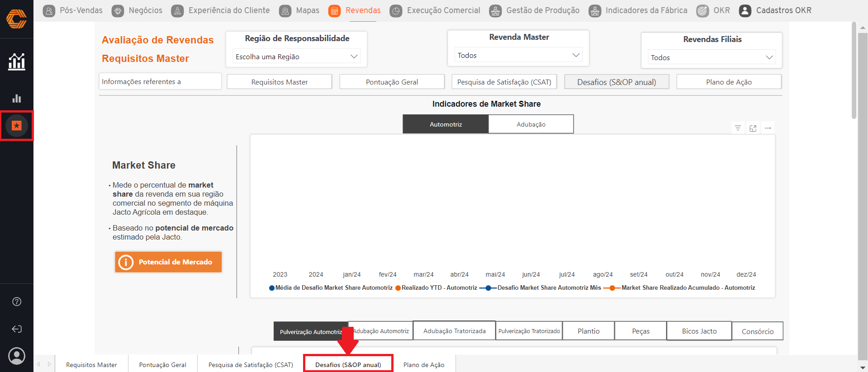868x372 pixels.
Task: Switch to Pesquisa de Satisfação (CSAT) bottom tab
Action: [251, 364]
